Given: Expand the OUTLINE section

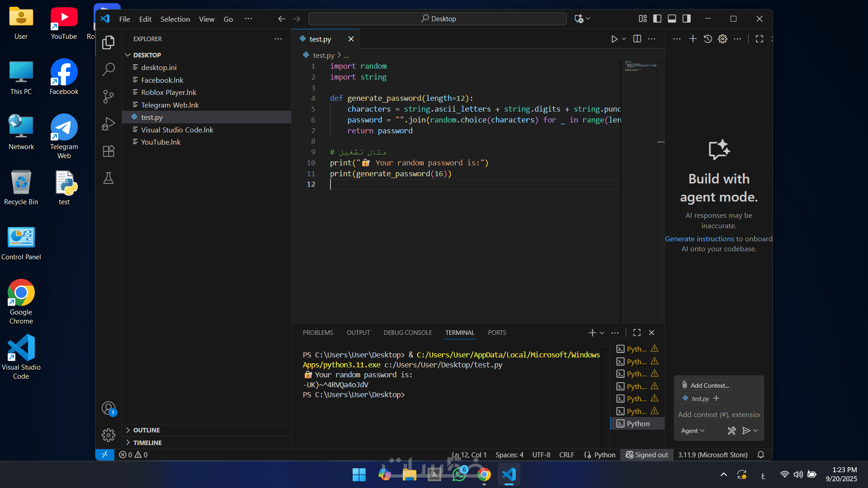Looking at the screenshot, I should coord(146,430).
